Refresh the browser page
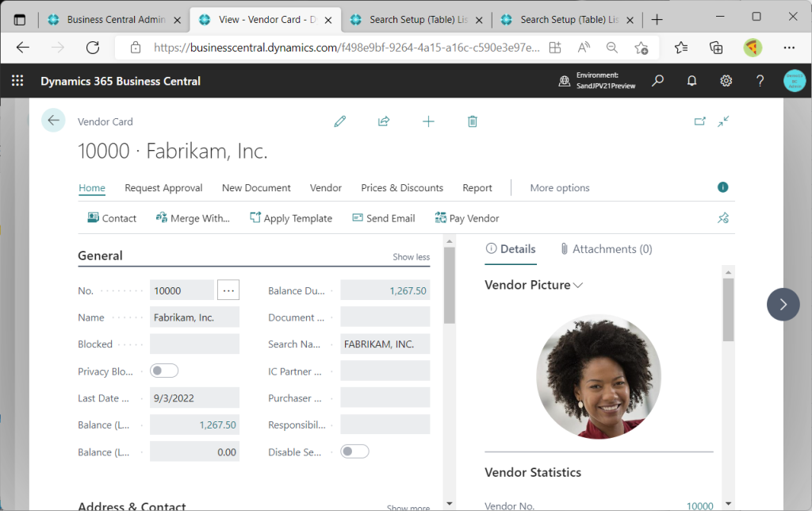Image resolution: width=812 pixels, height=511 pixels. (x=93, y=48)
